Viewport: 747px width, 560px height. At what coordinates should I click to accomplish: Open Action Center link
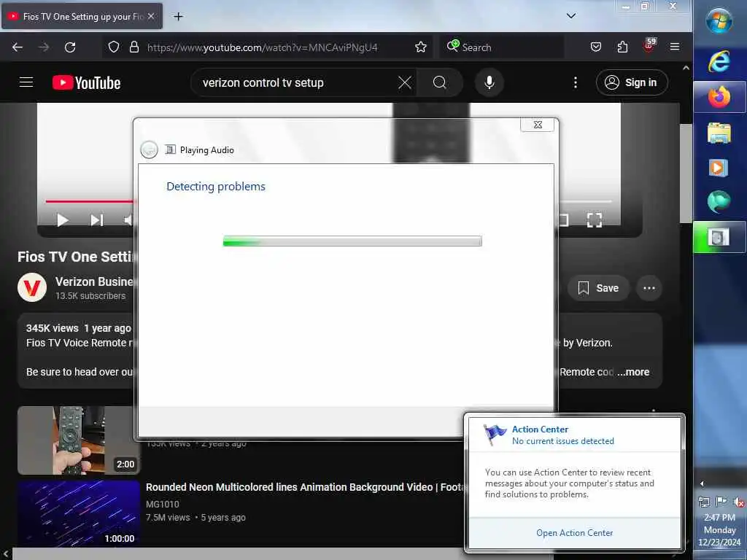tap(575, 533)
